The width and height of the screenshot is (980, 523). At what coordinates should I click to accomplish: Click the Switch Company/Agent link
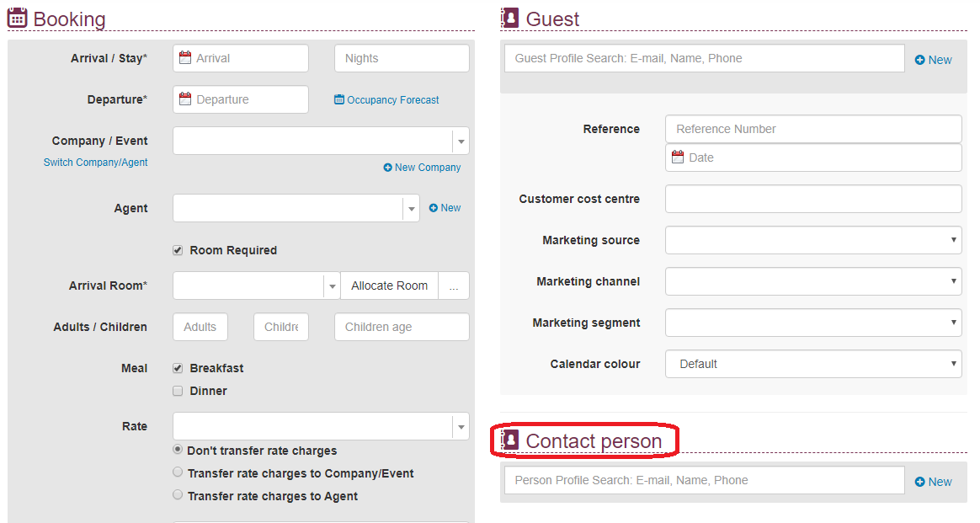[95, 162]
